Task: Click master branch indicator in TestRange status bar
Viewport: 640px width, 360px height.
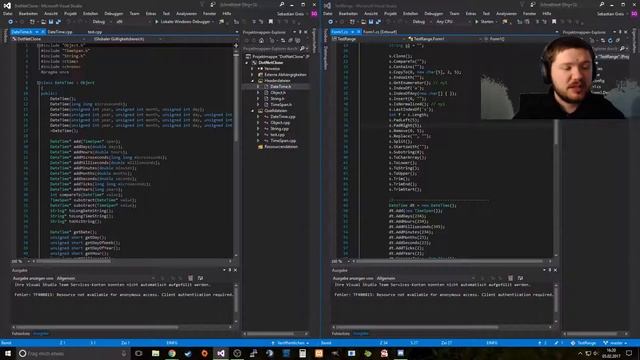Action: 615,343
